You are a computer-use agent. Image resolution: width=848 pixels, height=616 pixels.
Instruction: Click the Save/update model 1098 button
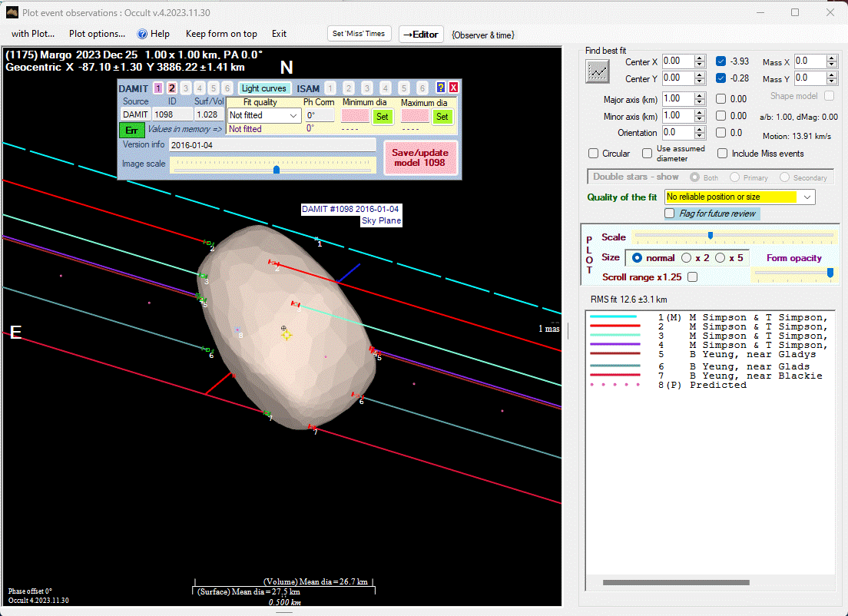click(419, 157)
